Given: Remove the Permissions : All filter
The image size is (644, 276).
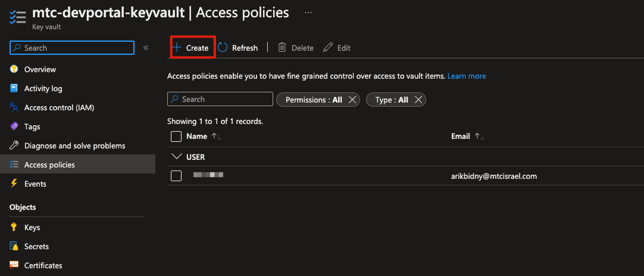Looking at the screenshot, I should coord(352,100).
